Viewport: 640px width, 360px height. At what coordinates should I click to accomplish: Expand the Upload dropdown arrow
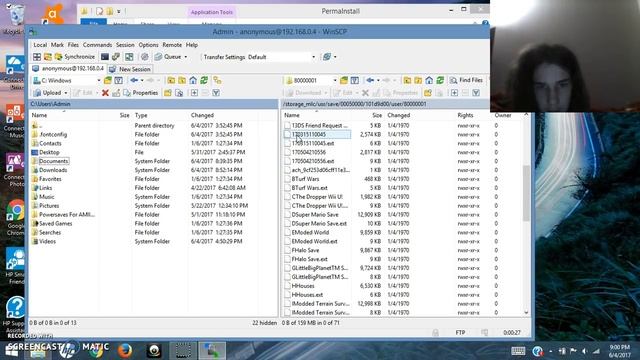(x=66, y=93)
